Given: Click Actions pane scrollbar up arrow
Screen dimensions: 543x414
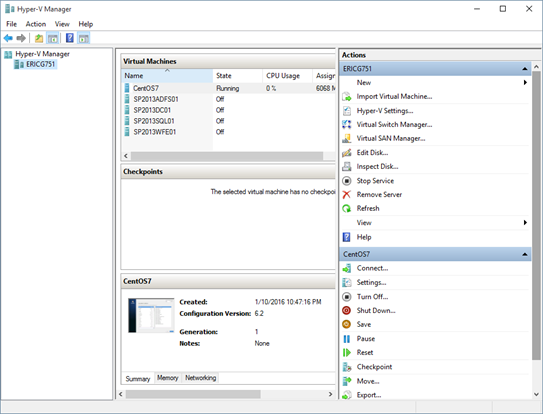Looking at the screenshot, I should [x=536, y=67].
